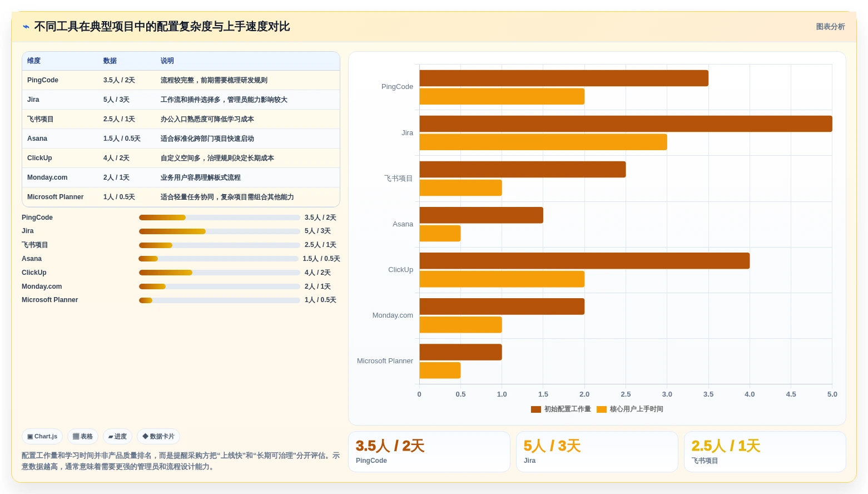Screen dimensions: 868x494
Task: Click Monday.com orange chart bar
Action: (460, 325)
